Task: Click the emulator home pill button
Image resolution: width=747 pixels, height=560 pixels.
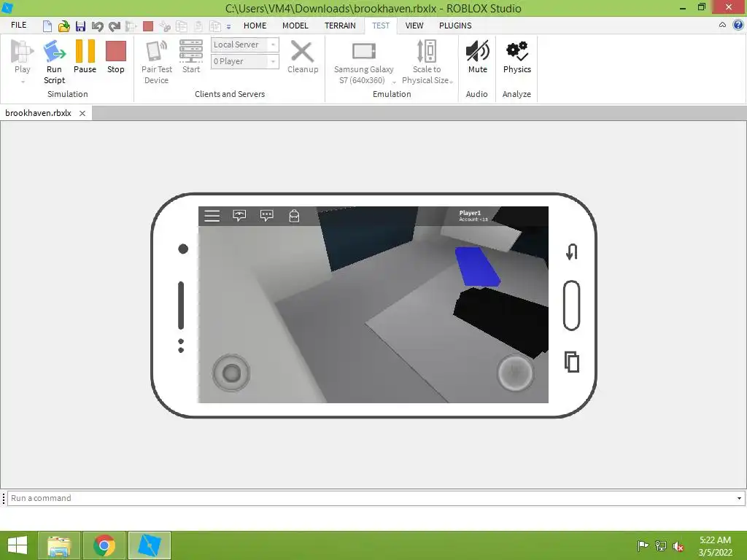Action: tap(572, 306)
